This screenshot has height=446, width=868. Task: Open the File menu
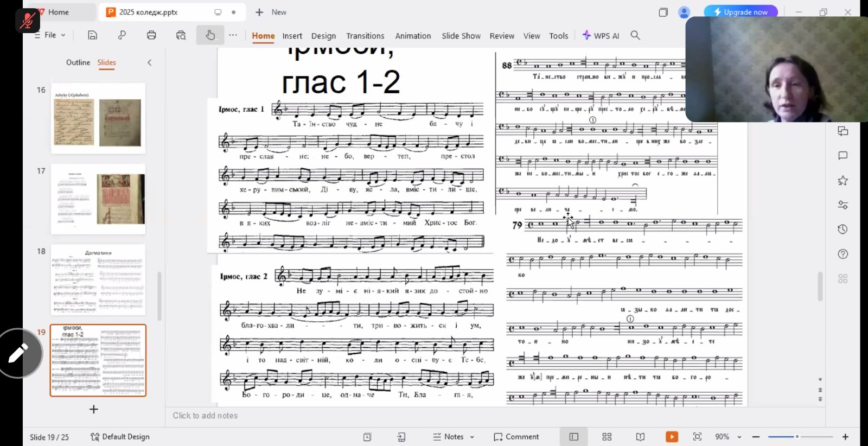tap(50, 35)
